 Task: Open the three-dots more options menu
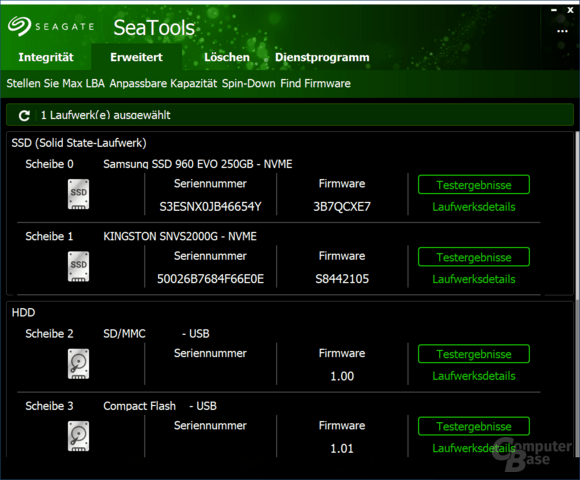point(562,31)
